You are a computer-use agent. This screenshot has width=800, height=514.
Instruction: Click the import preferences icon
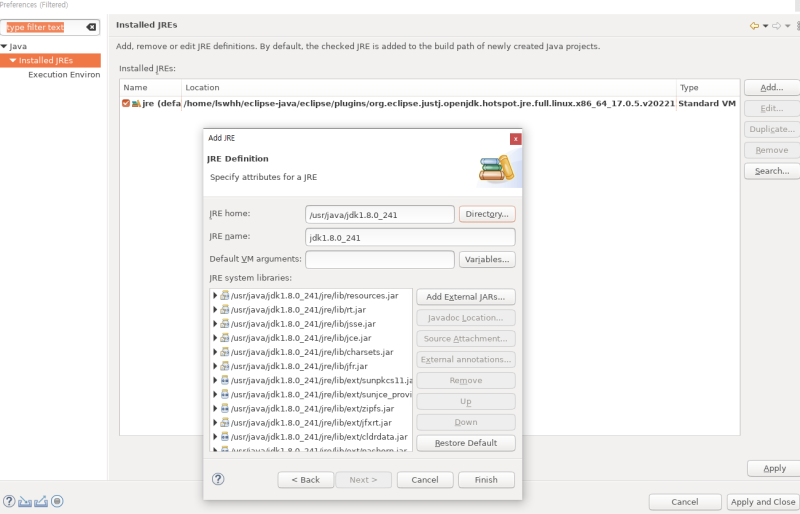[x=24, y=502]
